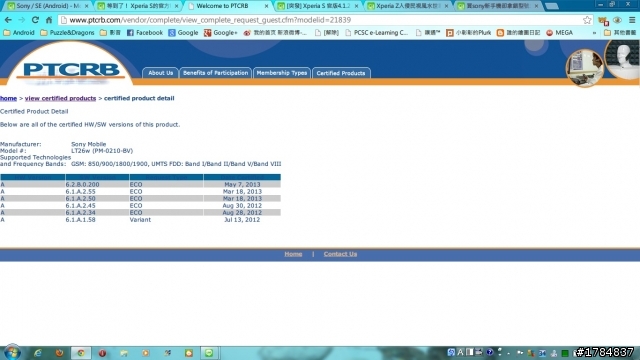Screen dimensions: 640x360
Task: Click the blue help icon in system tray
Action: [489, 352]
